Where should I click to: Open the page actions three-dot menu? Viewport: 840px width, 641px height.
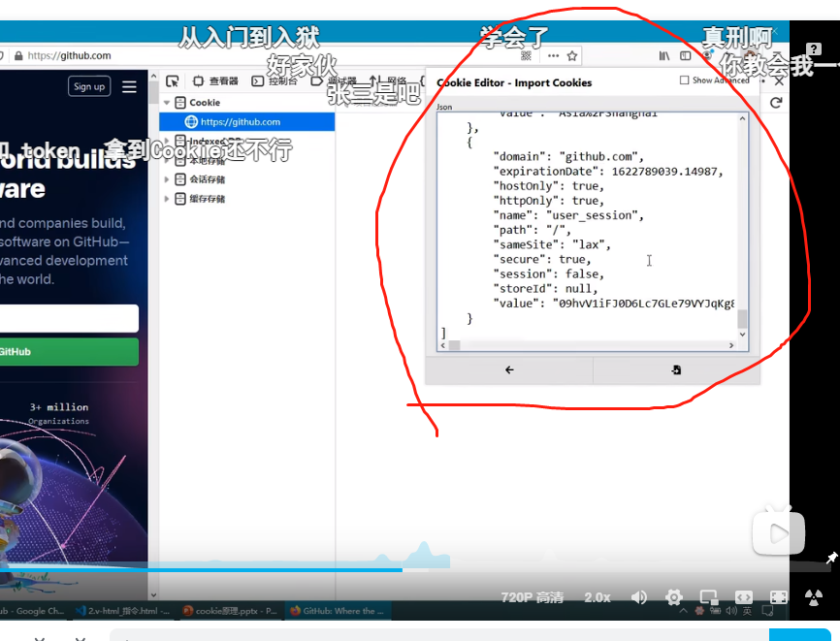point(554,55)
